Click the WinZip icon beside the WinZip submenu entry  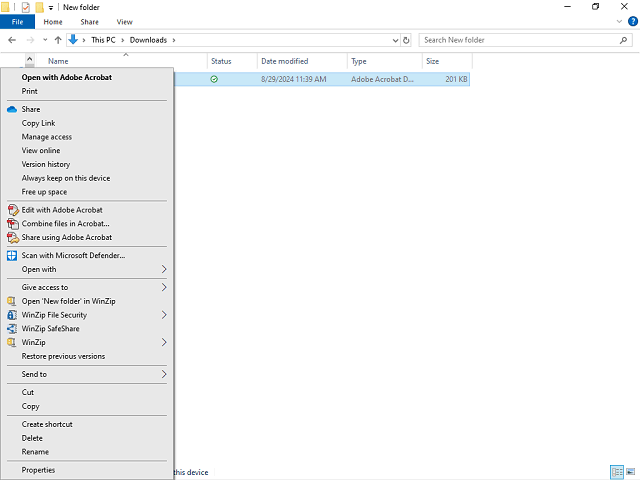point(11,342)
